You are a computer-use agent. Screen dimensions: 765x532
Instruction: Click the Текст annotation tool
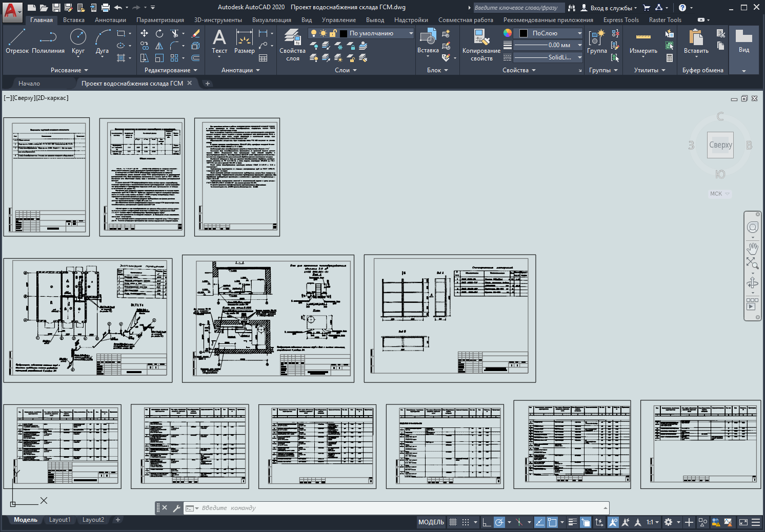pyautogui.click(x=219, y=41)
